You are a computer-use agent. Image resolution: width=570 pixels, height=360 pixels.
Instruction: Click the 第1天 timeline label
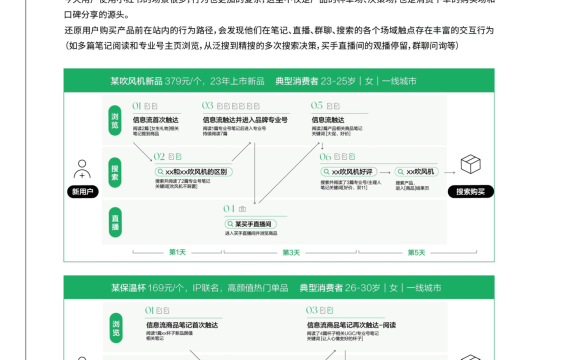point(177,252)
